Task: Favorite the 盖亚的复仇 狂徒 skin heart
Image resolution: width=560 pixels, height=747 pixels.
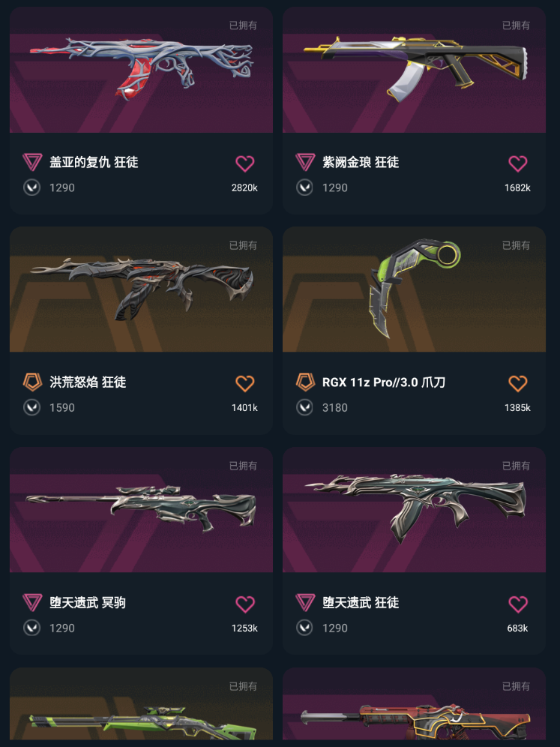Action: coord(244,163)
